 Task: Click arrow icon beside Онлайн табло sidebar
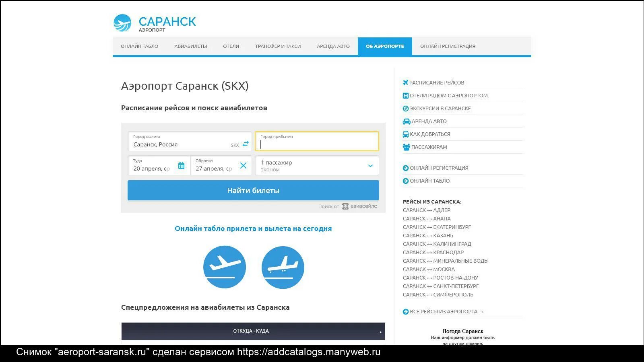(406, 181)
